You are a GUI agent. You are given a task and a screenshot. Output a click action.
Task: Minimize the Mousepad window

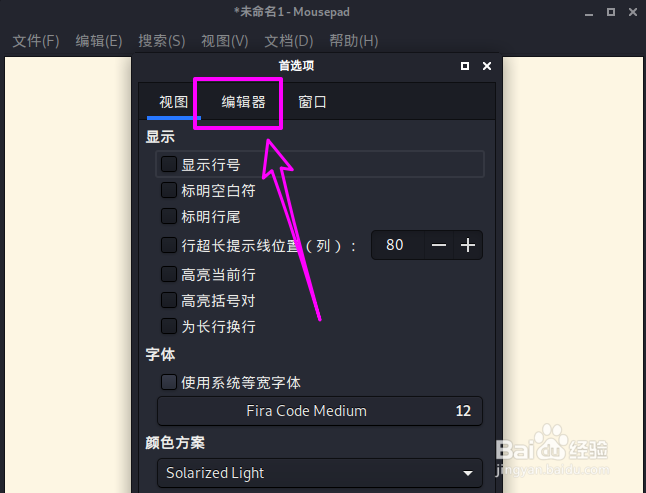coord(589,12)
